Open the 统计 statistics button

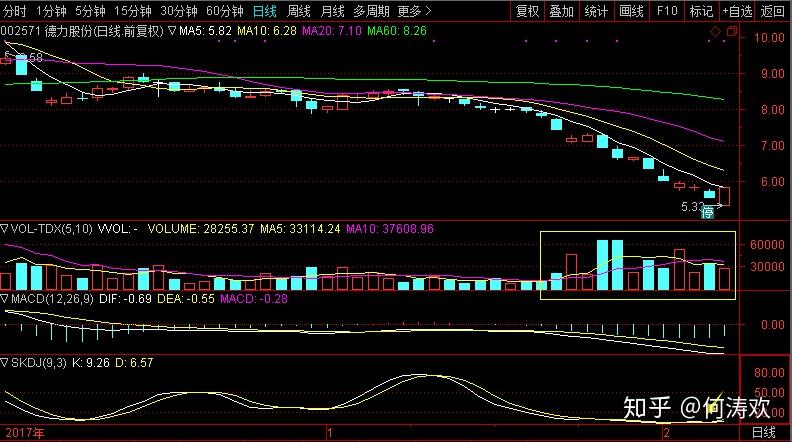click(596, 11)
